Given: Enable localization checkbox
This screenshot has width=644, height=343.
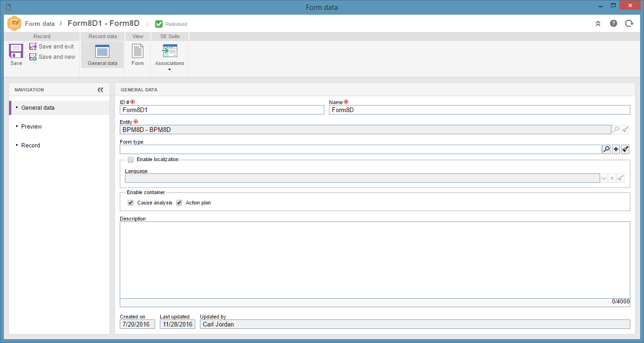Looking at the screenshot, I should pyautogui.click(x=131, y=160).
